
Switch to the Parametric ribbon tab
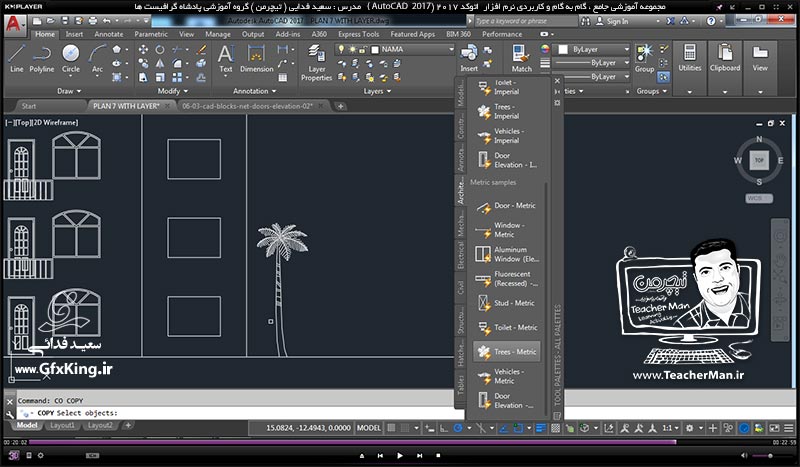tap(151, 34)
